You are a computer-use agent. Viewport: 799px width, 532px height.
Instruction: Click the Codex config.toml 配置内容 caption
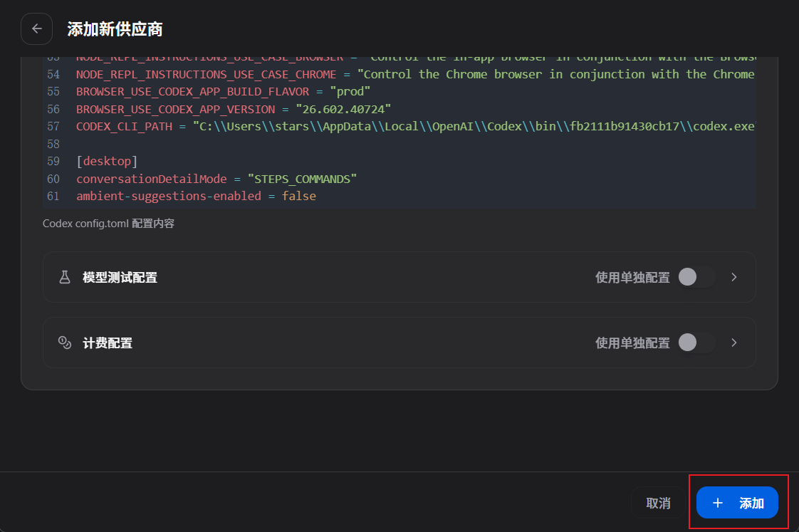click(x=108, y=224)
